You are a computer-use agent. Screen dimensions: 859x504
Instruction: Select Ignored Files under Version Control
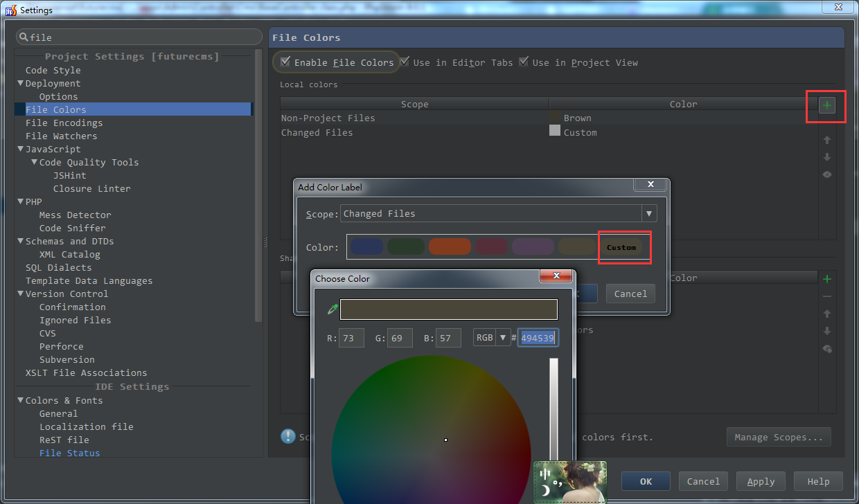point(76,320)
